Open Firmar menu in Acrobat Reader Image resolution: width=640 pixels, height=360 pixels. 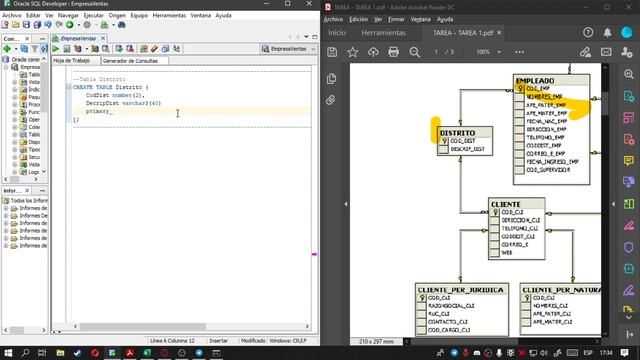click(x=396, y=19)
